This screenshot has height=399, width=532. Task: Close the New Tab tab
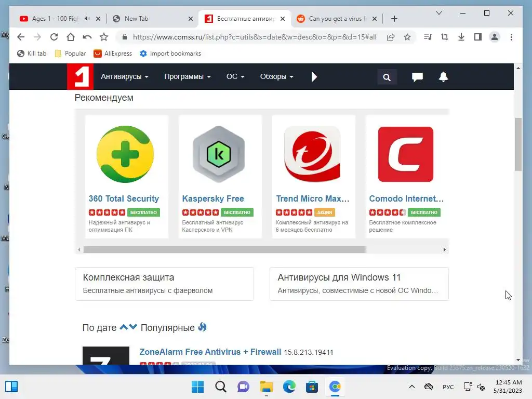(191, 19)
